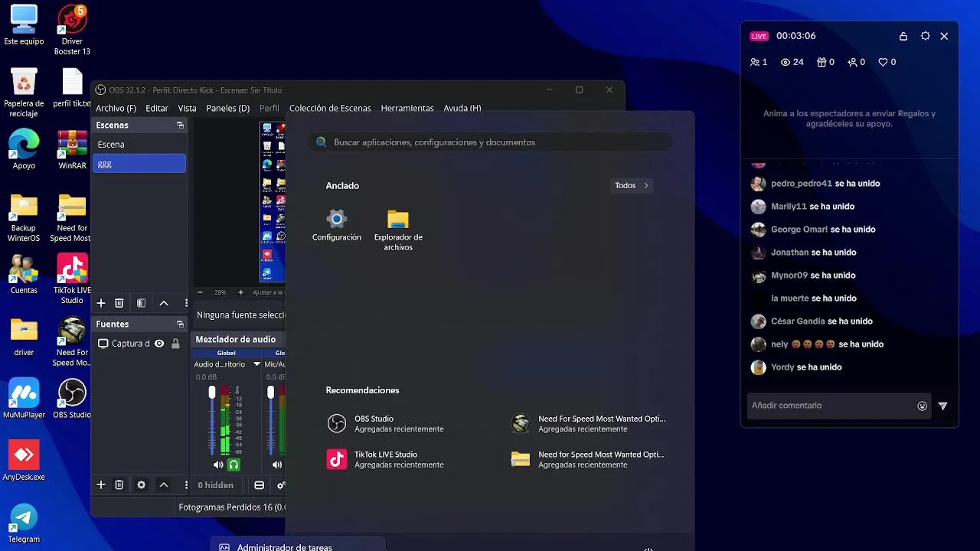
Task: Open pinned Explorador de archivos
Action: click(x=398, y=230)
